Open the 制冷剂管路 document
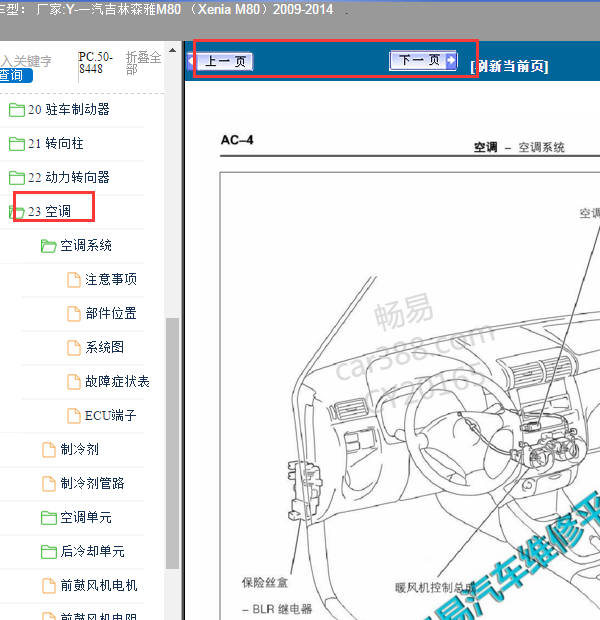The image size is (600, 620). coord(92,484)
